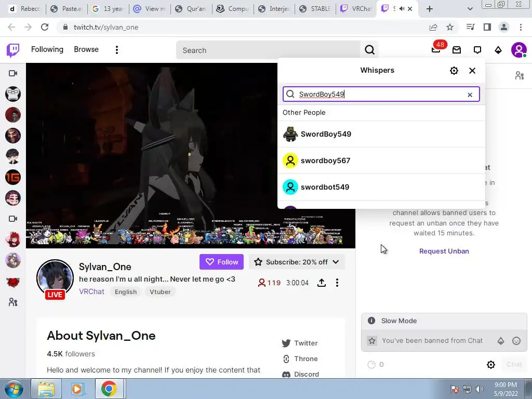Screen dimensions: 532x399
Task: Click the browser share page icon
Action: pyautogui.click(x=433, y=27)
